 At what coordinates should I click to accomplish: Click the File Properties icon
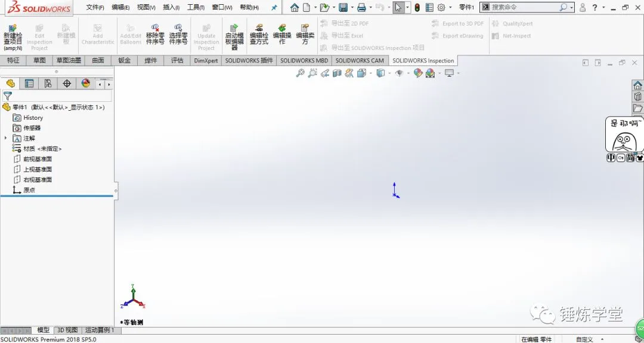[x=429, y=7]
